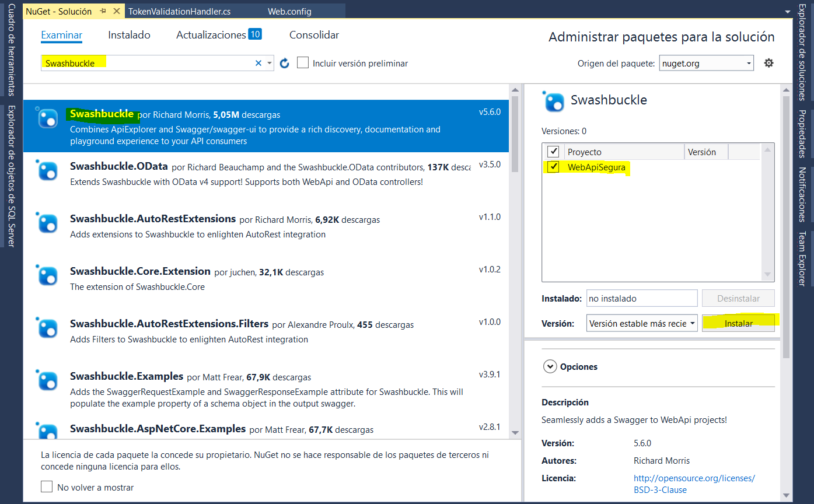
Task: Sort by the Proyecto column header
Action: [623, 152]
